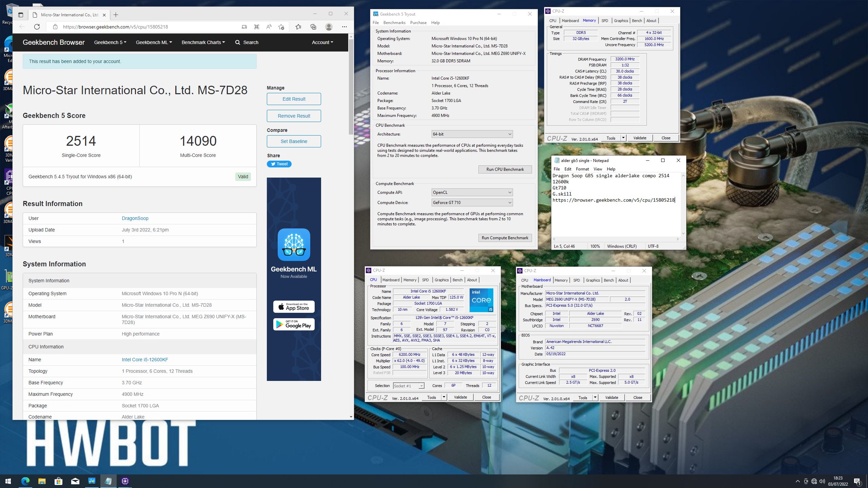Click the 3200.0 MHz DRAM Frequency value
The height and width of the screenshot is (488, 868).
(625, 59)
